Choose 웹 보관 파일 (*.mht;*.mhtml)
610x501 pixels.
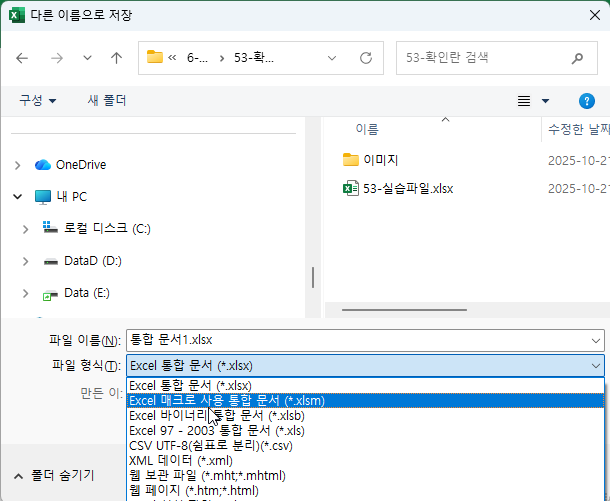365,476
